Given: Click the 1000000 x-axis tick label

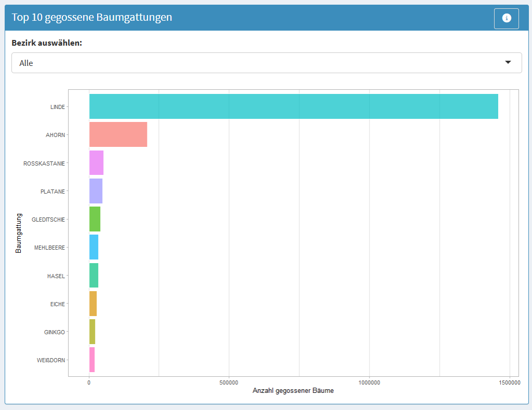Looking at the screenshot, I should click(369, 382).
